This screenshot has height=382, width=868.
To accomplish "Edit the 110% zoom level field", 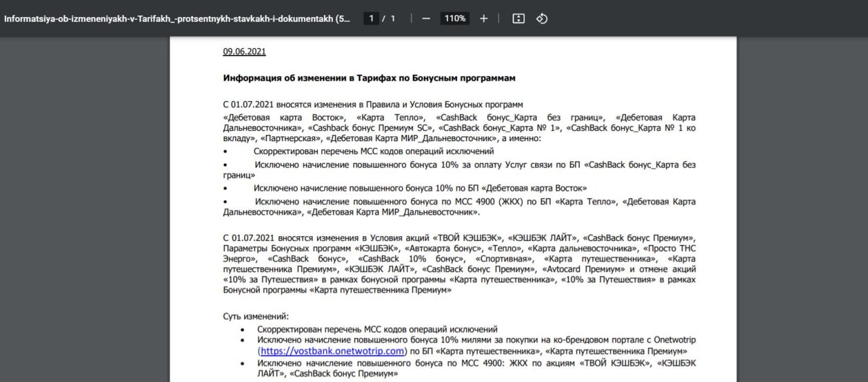I will 455,18.
